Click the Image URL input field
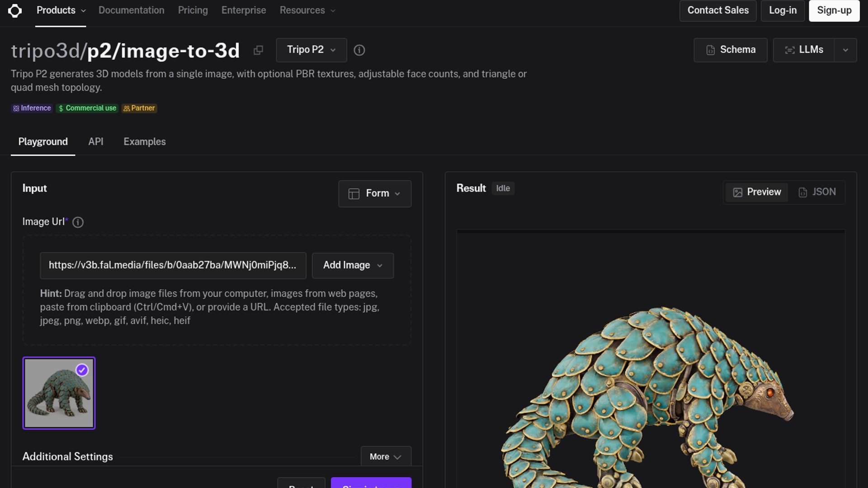Viewport: 868px width, 488px height. point(173,265)
